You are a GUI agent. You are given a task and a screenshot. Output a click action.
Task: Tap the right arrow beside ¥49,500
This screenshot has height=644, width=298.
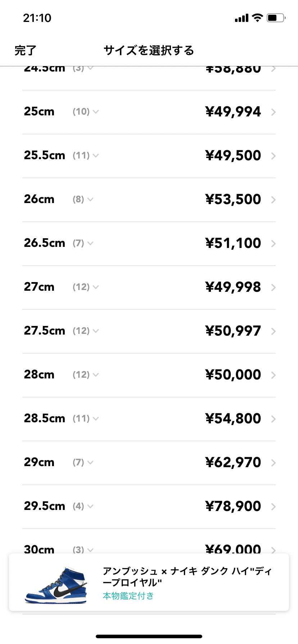pyautogui.click(x=273, y=156)
